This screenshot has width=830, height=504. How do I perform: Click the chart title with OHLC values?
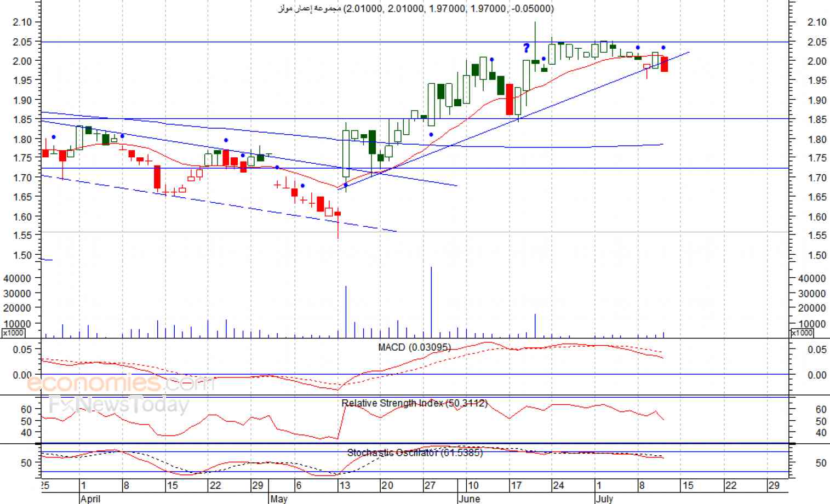coord(416,8)
